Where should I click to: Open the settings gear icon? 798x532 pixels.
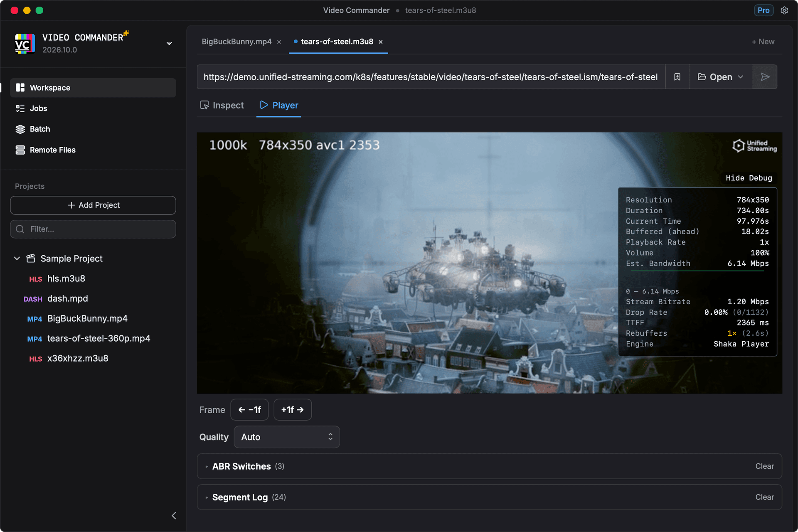click(784, 10)
